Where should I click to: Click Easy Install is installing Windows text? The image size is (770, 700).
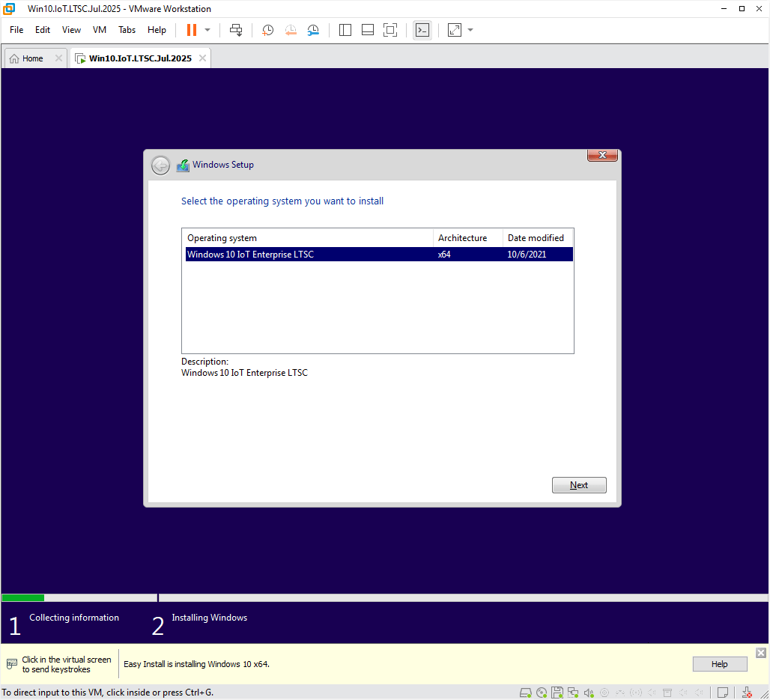196,664
